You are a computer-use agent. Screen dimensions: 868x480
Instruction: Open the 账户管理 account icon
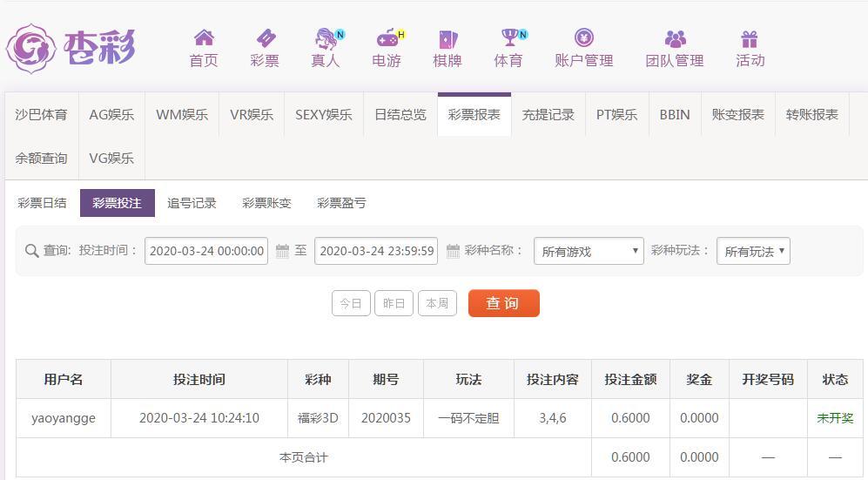click(583, 37)
